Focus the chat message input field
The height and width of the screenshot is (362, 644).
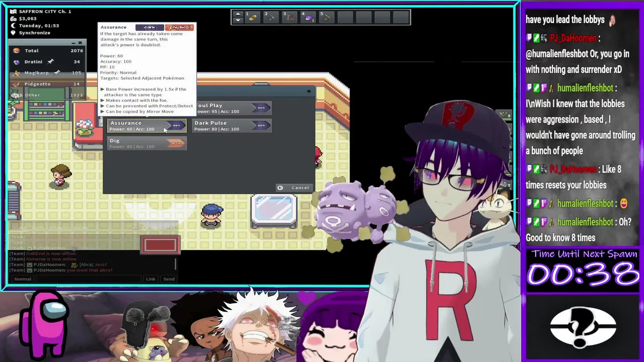tap(89, 279)
